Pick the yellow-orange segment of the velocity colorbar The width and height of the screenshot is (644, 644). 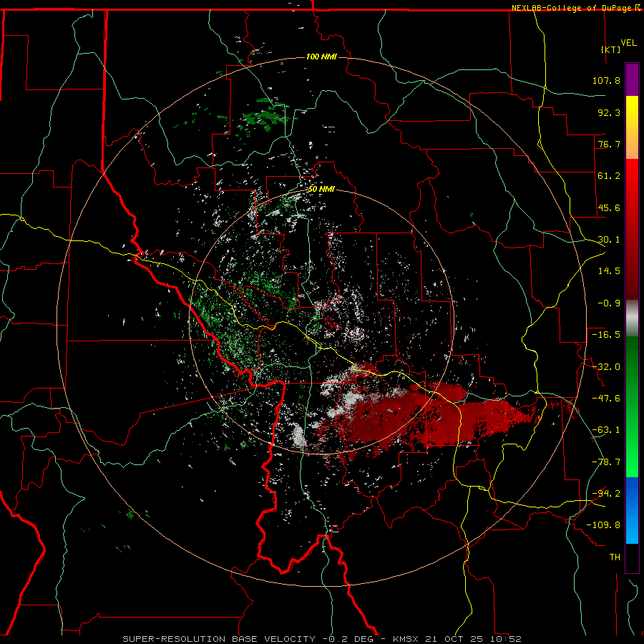coord(632,127)
